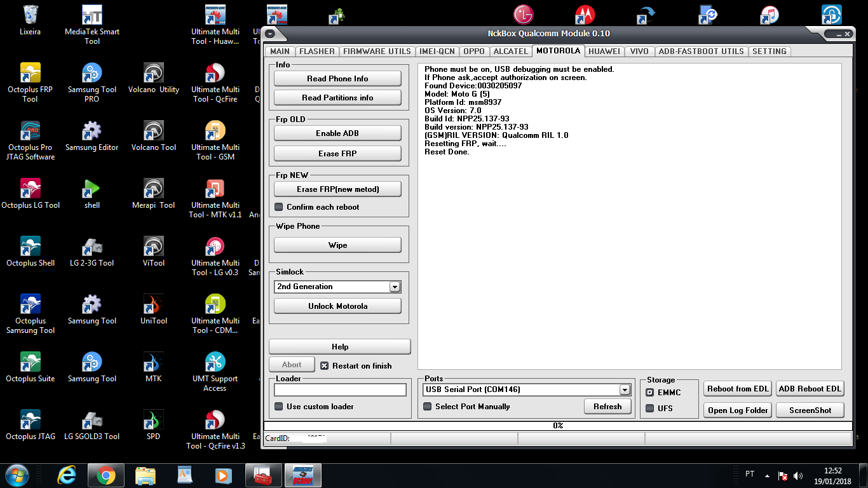This screenshot has height=488, width=868.
Task: Open the SPD desktop shortcut
Action: click(x=154, y=425)
